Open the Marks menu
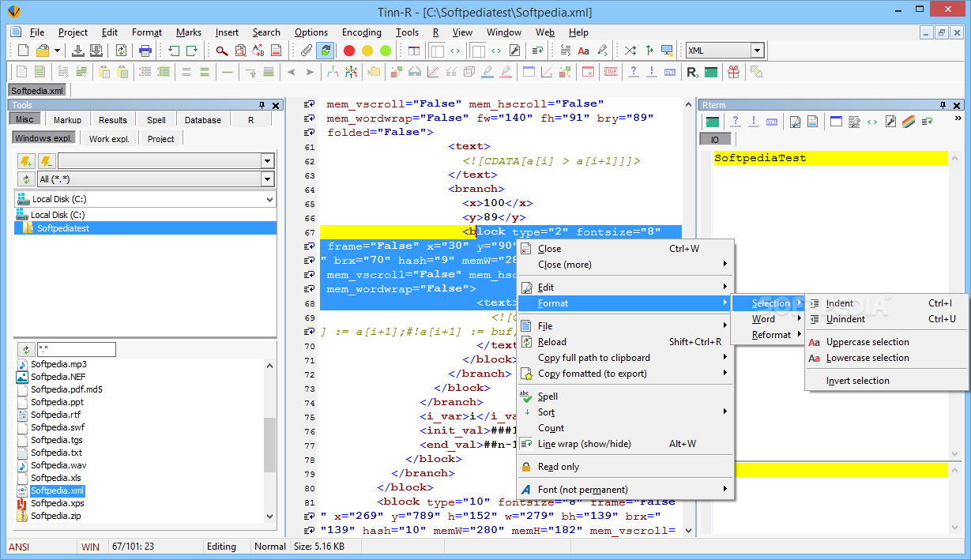Viewport: 971px width, 560px height. (x=189, y=32)
